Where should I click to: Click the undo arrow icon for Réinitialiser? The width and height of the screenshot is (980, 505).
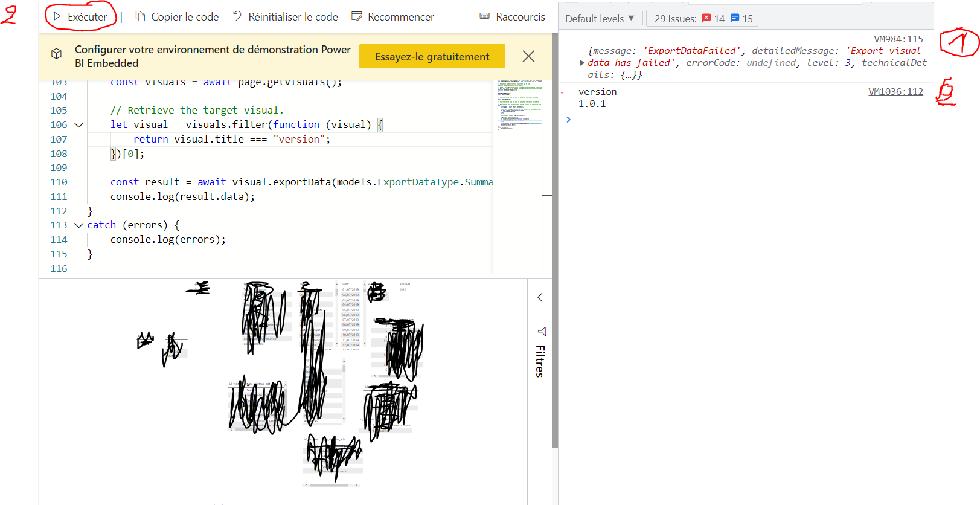237,16
